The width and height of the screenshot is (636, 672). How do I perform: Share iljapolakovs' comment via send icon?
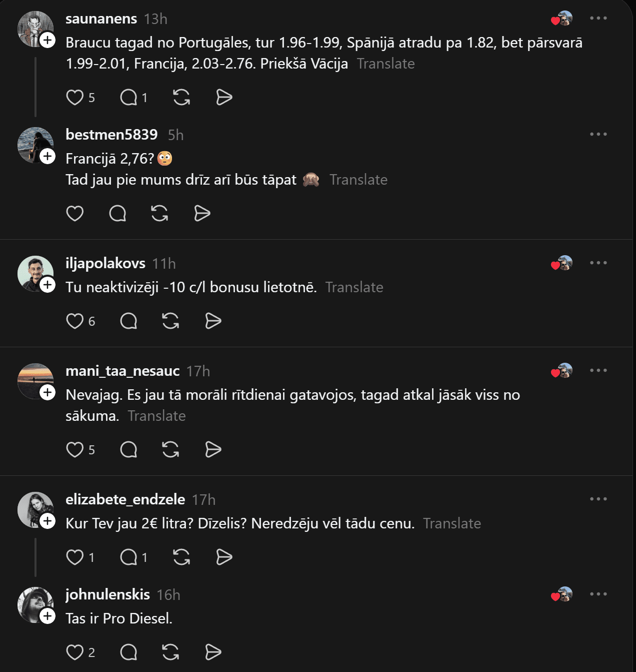[213, 321]
